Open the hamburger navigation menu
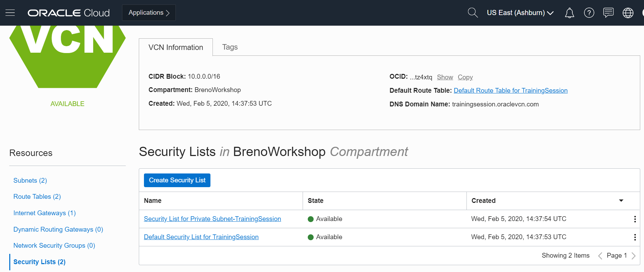Image resolution: width=644 pixels, height=272 pixels. pos(10,13)
